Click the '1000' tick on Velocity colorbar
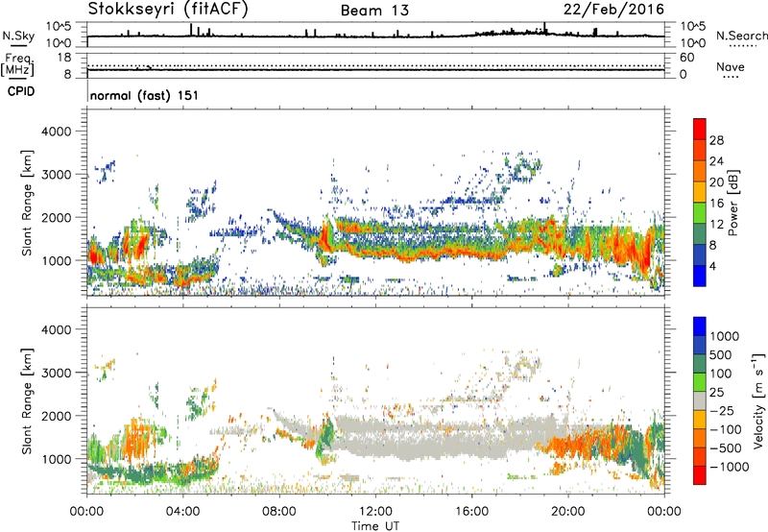Screen dimensions: 768x532 [x=725, y=336]
